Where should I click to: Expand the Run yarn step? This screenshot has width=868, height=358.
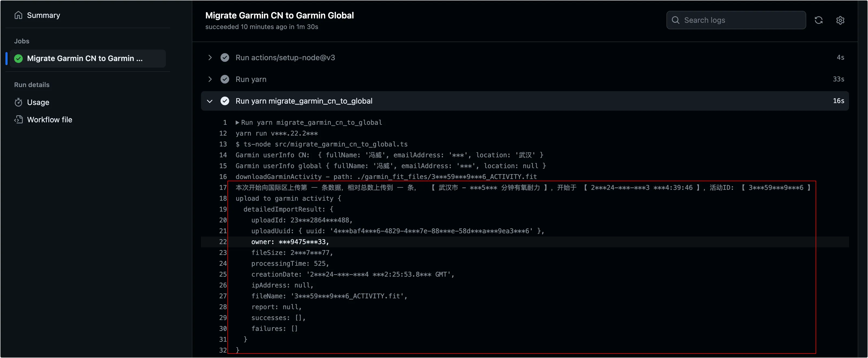pos(210,79)
